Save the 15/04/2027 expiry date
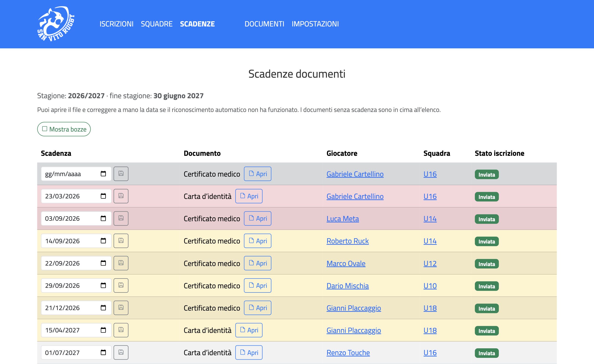 (x=121, y=330)
